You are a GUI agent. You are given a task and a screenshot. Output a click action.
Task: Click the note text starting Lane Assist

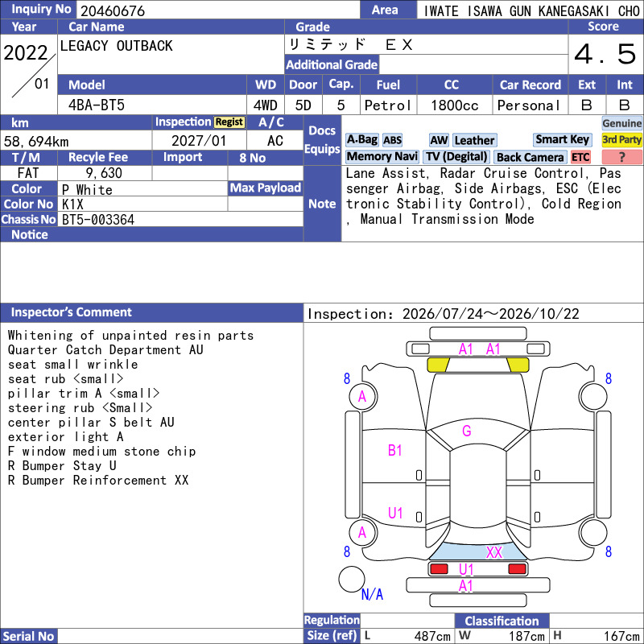click(x=484, y=196)
